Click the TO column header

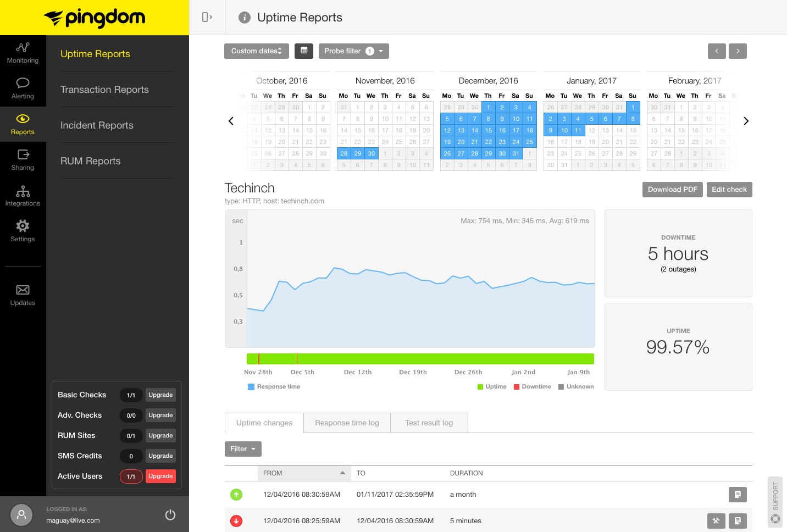361,473
